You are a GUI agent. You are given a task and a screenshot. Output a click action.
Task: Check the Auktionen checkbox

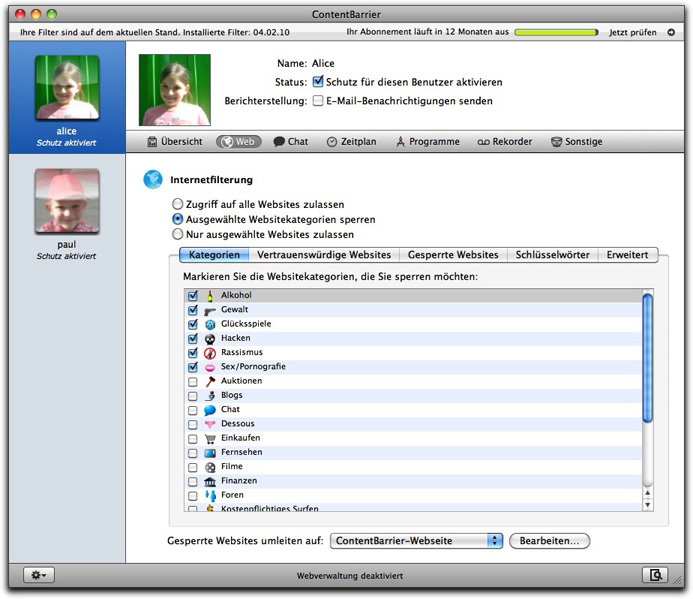coord(193,382)
